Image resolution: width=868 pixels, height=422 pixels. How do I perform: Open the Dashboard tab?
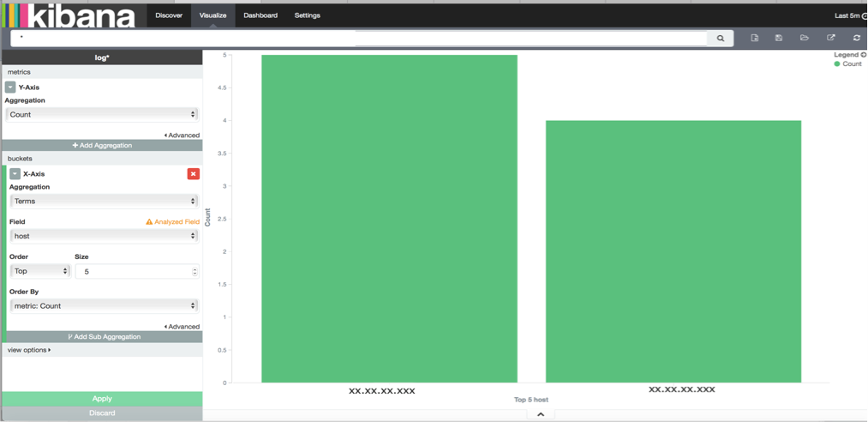260,15
